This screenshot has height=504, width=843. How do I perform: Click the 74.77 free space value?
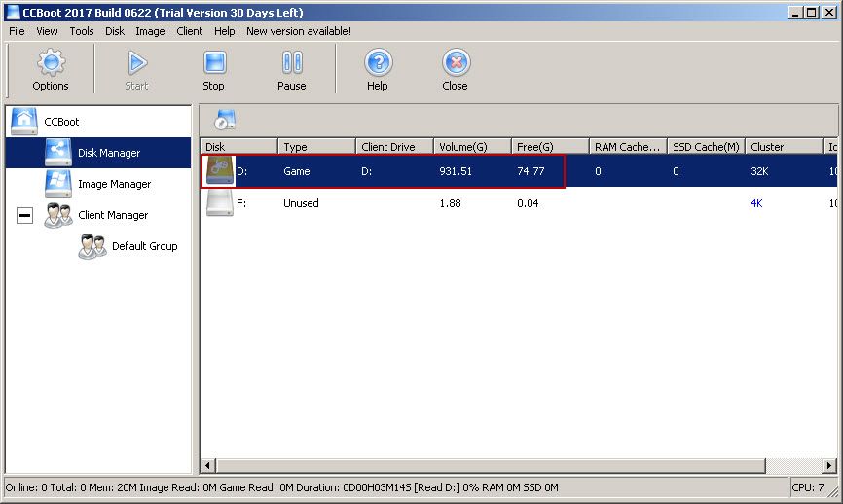[531, 171]
